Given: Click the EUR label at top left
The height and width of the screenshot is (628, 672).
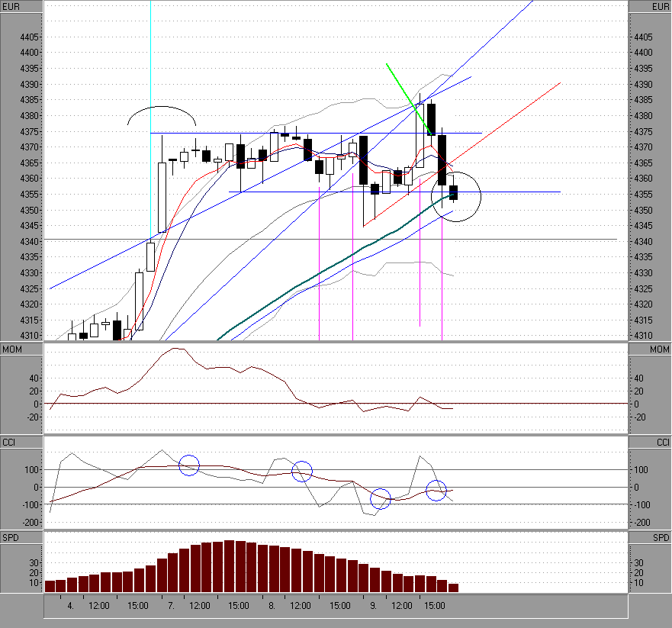Looking at the screenshot, I should pos(11,6).
